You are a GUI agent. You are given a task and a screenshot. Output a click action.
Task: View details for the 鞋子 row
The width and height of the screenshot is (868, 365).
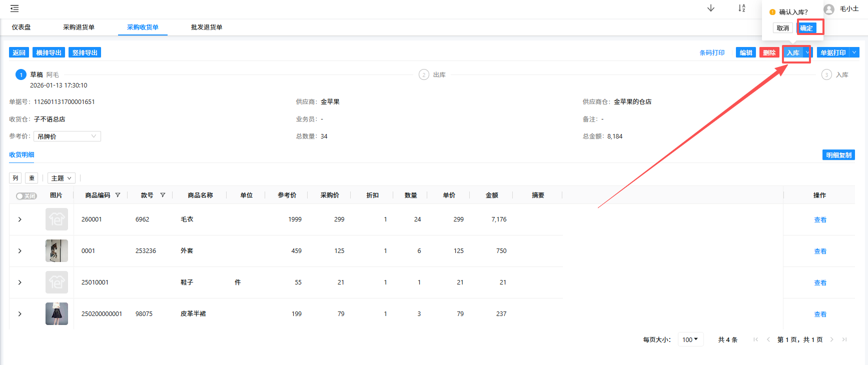pos(820,283)
